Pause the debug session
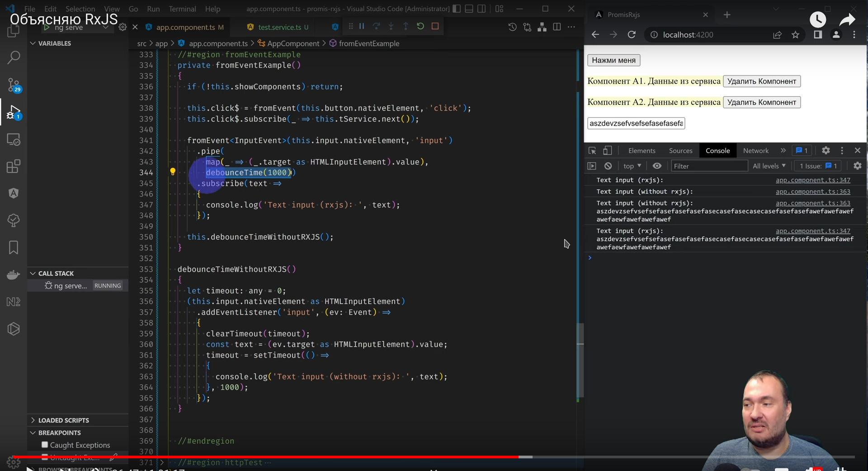 click(362, 26)
